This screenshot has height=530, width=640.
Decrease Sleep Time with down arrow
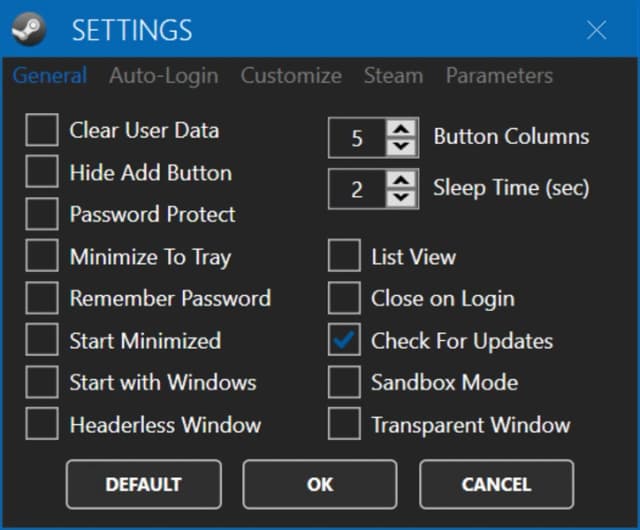(401, 198)
